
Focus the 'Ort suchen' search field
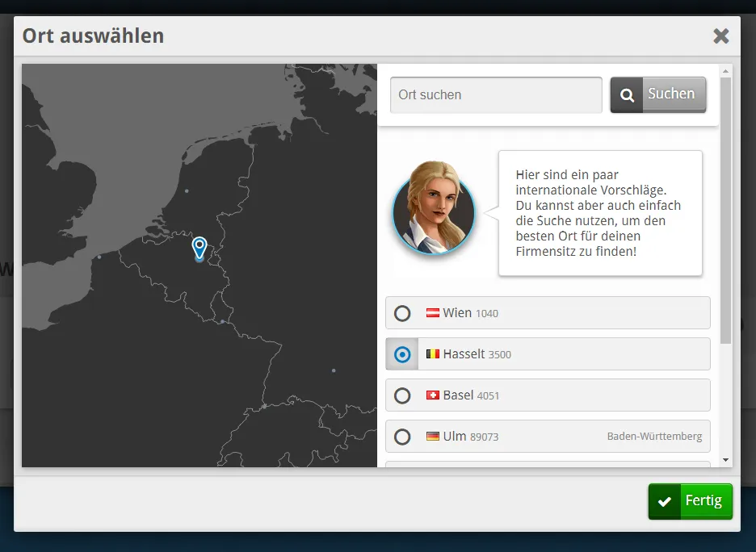pyautogui.click(x=496, y=95)
